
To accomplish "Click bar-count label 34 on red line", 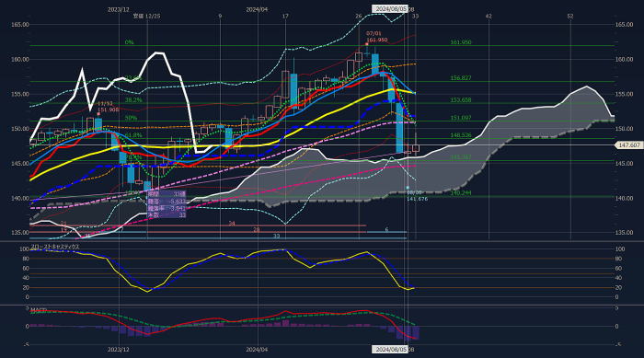I will (232, 224).
